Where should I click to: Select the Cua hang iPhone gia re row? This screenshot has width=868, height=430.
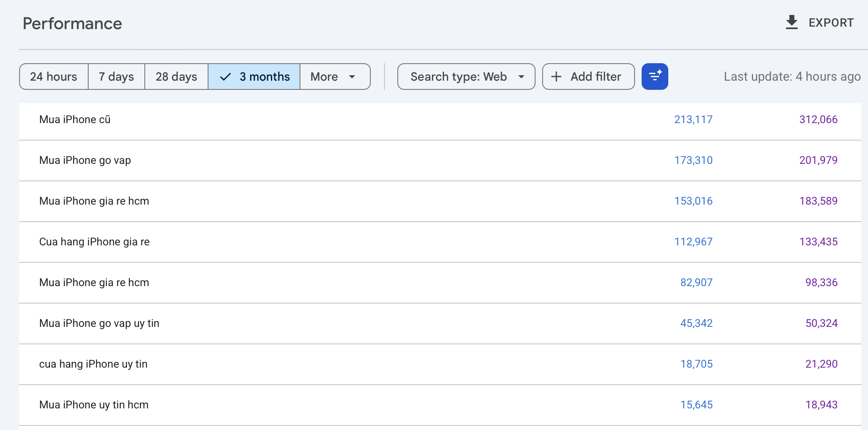[x=440, y=242]
